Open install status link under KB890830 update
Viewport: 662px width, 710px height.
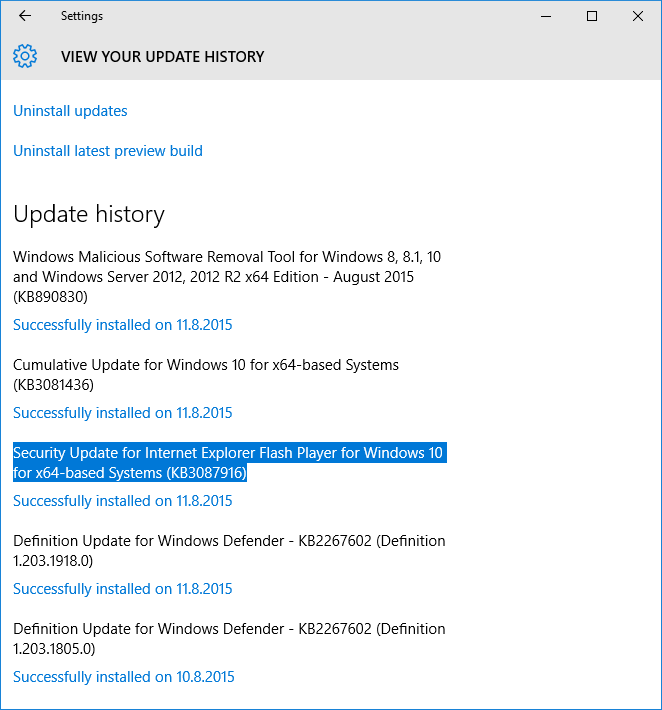(x=122, y=325)
